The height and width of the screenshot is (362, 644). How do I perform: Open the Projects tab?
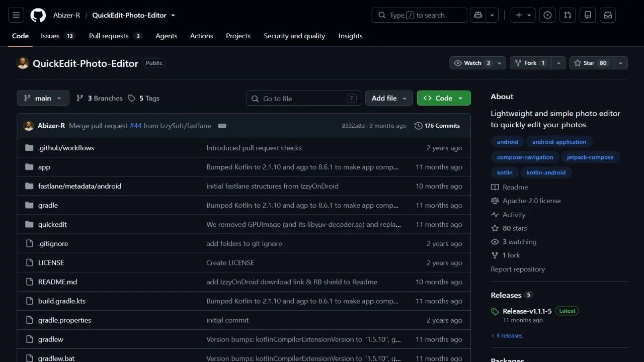pyautogui.click(x=238, y=36)
